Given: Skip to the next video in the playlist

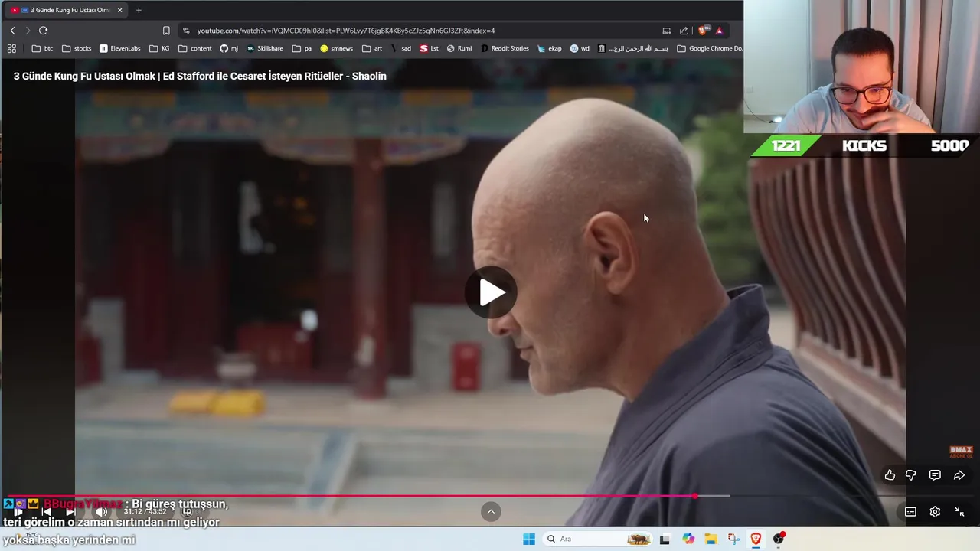Looking at the screenshot, I should click(70, 512).
